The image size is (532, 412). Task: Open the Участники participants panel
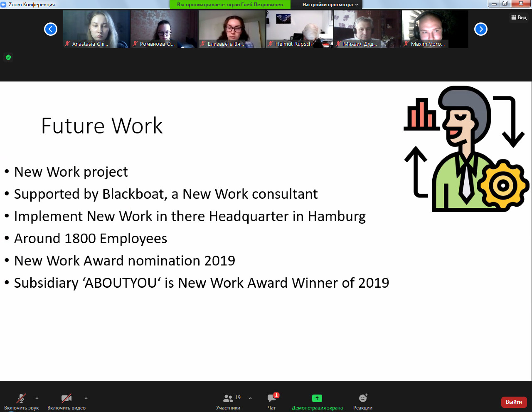(x=228, y=402)
